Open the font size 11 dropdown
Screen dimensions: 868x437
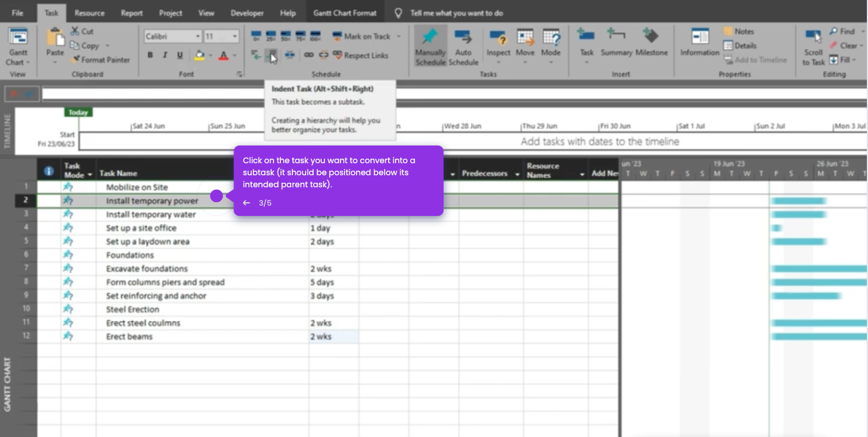tap(235, 36)
